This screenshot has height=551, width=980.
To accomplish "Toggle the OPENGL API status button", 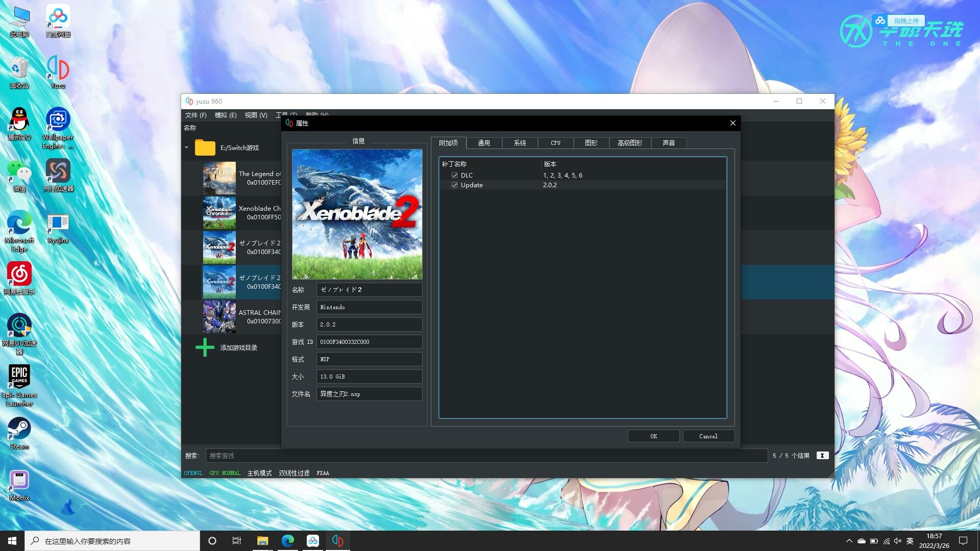I will (x=193, y=473).
